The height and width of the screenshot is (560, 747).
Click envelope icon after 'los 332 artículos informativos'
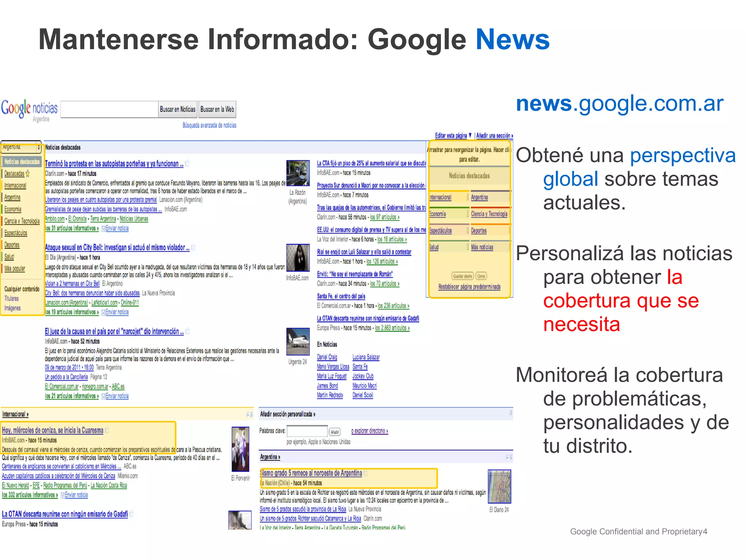click(x=62, y=495)
